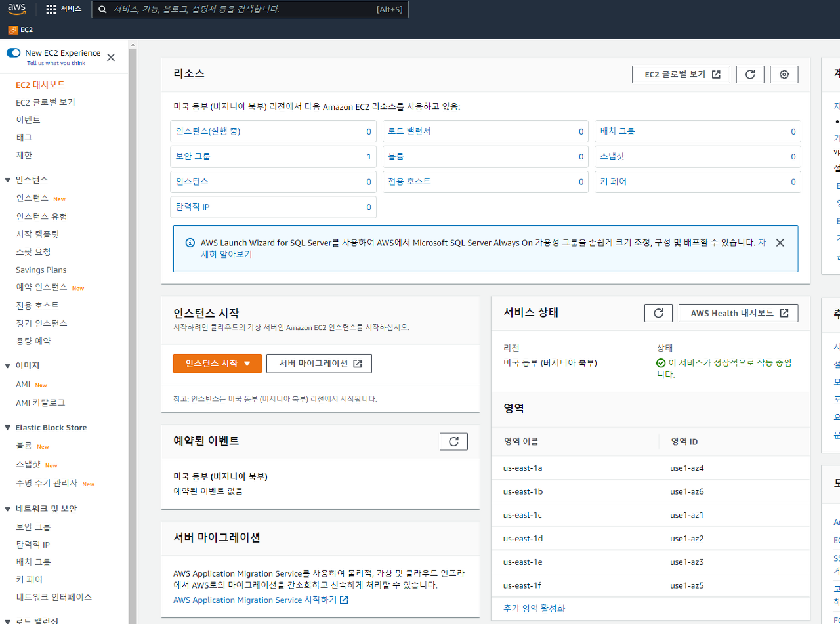Open EC2 글로벌 보기 in sidebar

click(x=45, y=102)
